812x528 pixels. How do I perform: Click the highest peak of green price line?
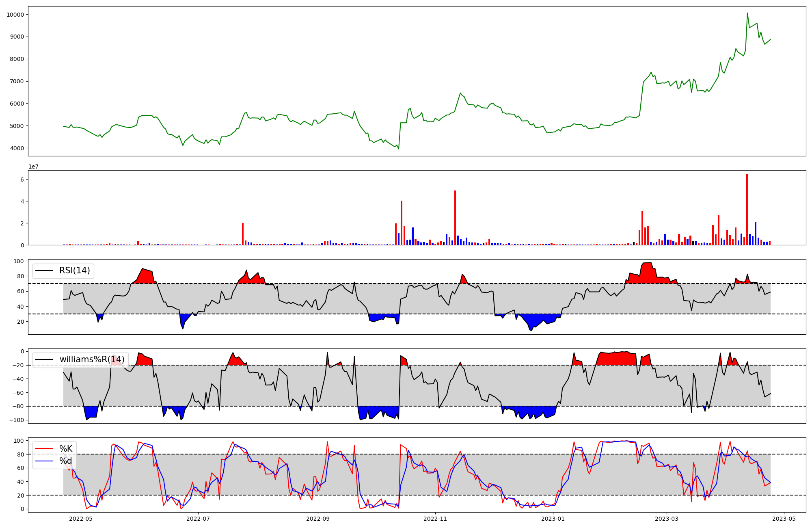pos(747,13)
